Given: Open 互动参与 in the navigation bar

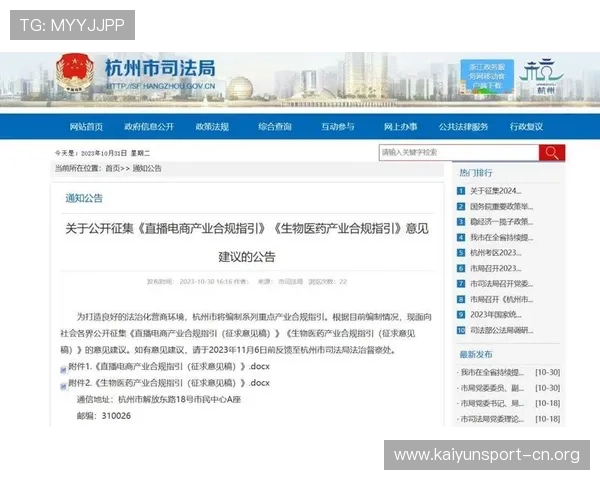Looking at the screenshot, I should tap(338, 127).
